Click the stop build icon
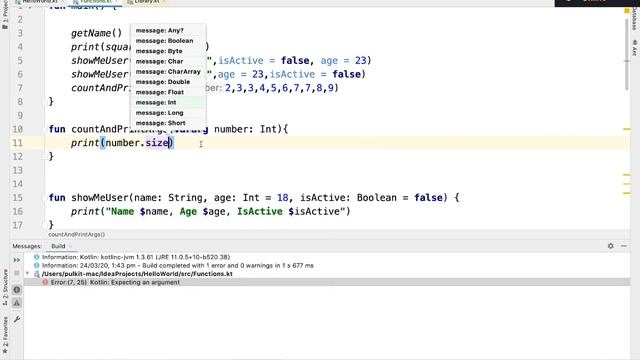The height and width of the screenshot is (360, 640). click(17, 273)
